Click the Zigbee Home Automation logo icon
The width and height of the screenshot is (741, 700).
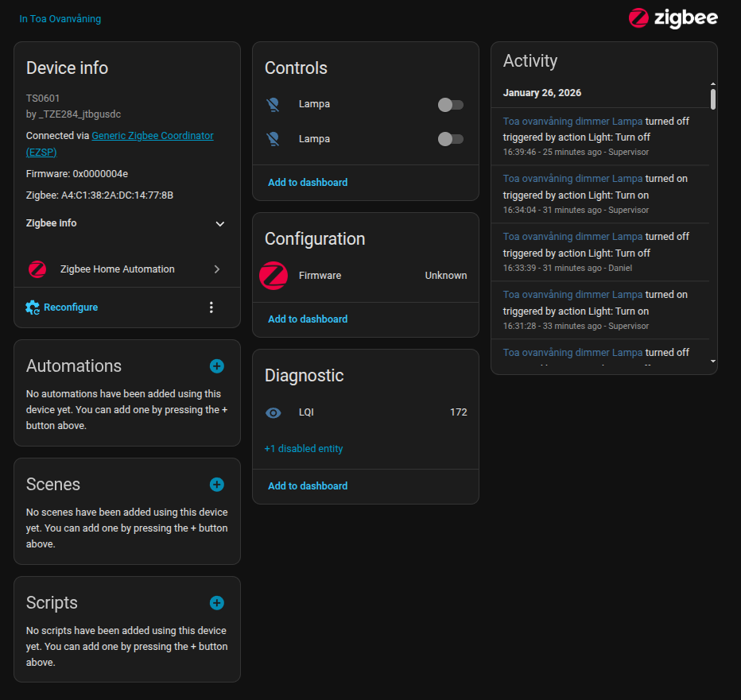tap(37, 269)
